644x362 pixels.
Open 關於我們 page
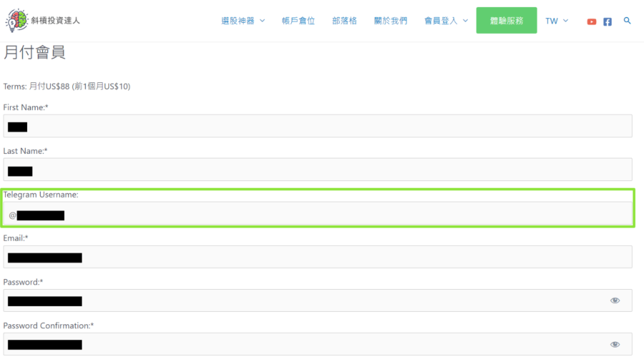click(x=390, y=21)
